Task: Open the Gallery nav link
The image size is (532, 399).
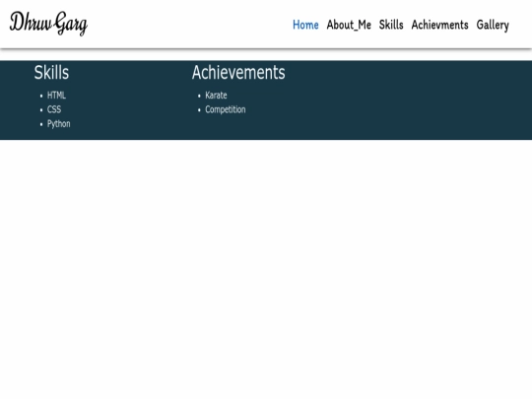Action: pyautogui.click(x=493, y=25)
